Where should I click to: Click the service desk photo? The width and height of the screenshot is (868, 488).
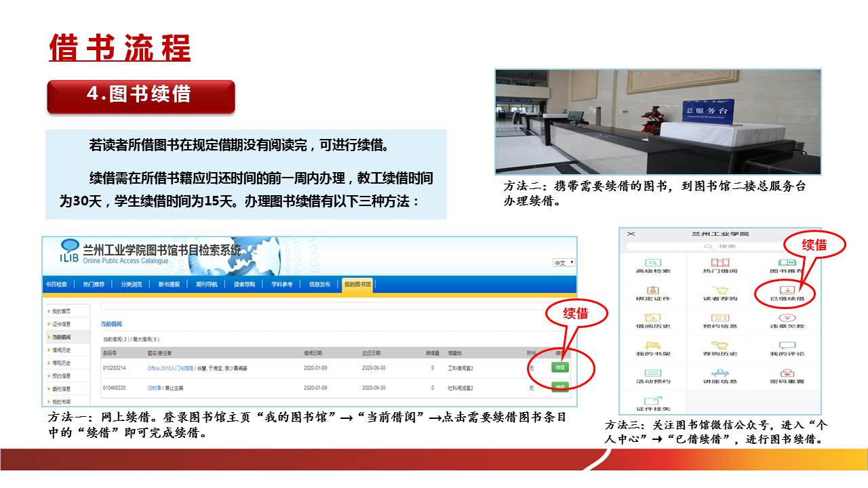tap(657, 122)
